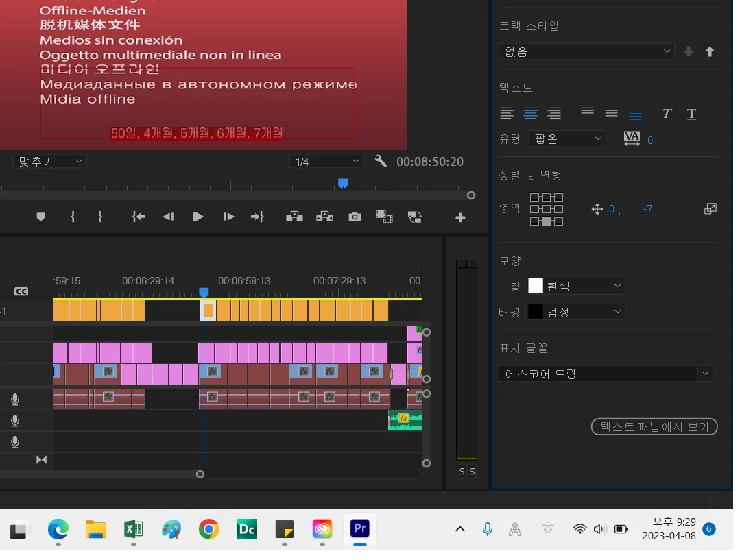753x560 pixels.
Task: Open the button editor plus icon
Action: (x=460, y=218)
